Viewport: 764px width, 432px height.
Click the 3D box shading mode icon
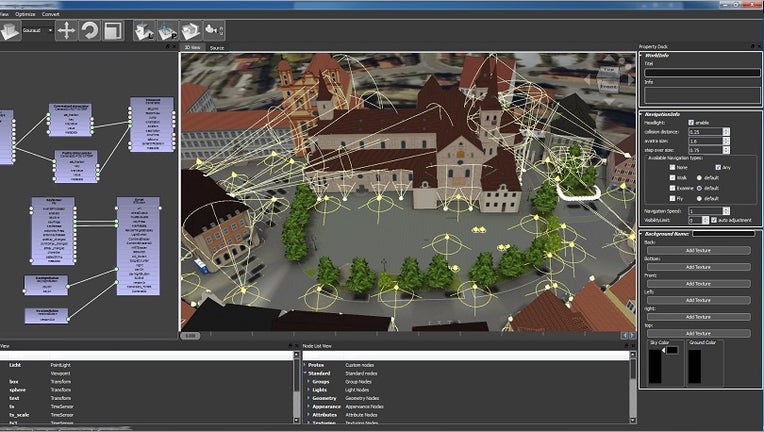[10, 31]
